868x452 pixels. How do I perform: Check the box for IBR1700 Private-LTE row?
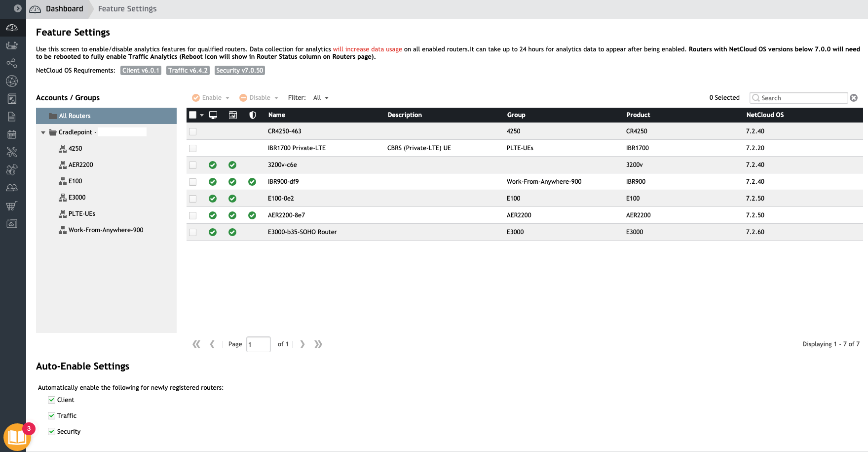point(193,148)
